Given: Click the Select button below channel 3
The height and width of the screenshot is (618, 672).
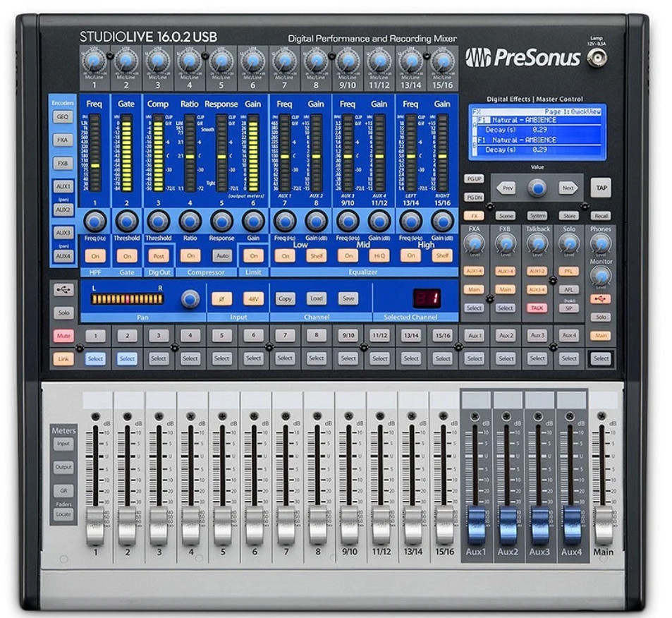Looking at the screenshot, I should point(159,358).
